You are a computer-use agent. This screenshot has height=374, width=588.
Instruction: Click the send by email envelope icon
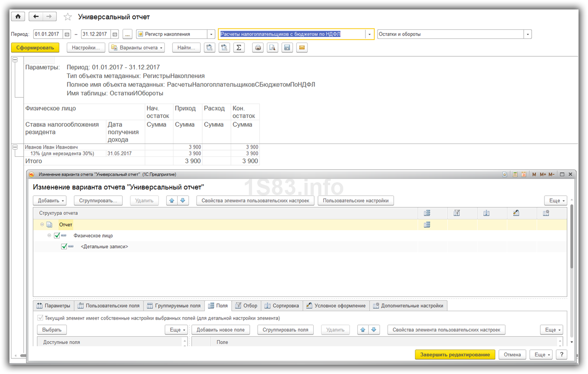point(301,48)
